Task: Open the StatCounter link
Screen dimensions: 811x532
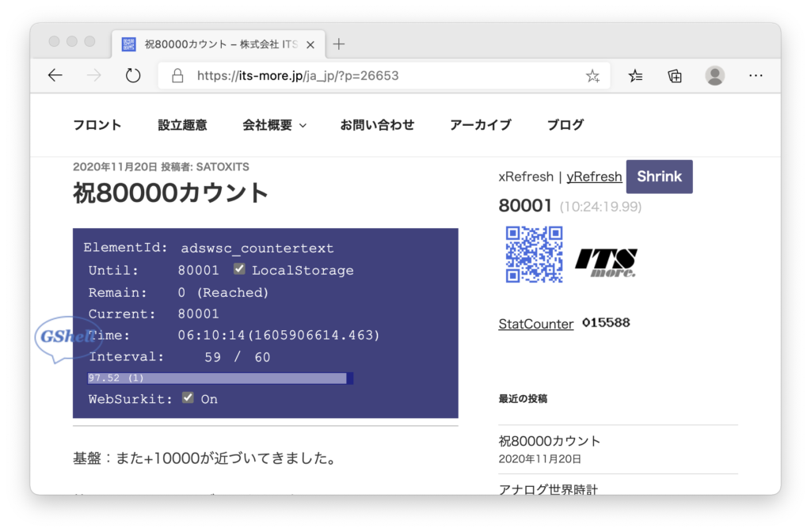Action: tap(535, 324)
